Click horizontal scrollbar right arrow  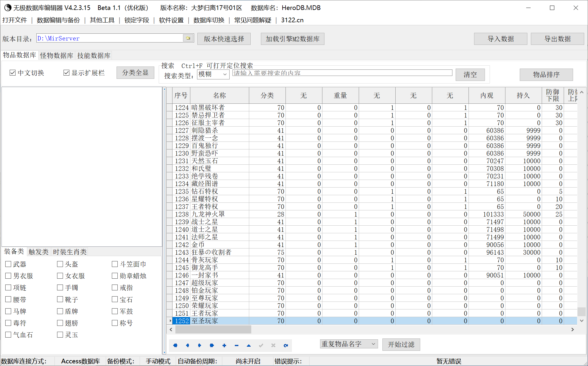coord(572,330)
